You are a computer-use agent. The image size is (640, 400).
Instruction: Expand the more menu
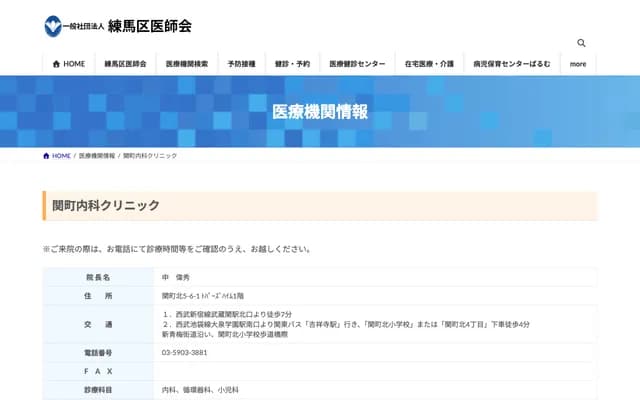578,63
